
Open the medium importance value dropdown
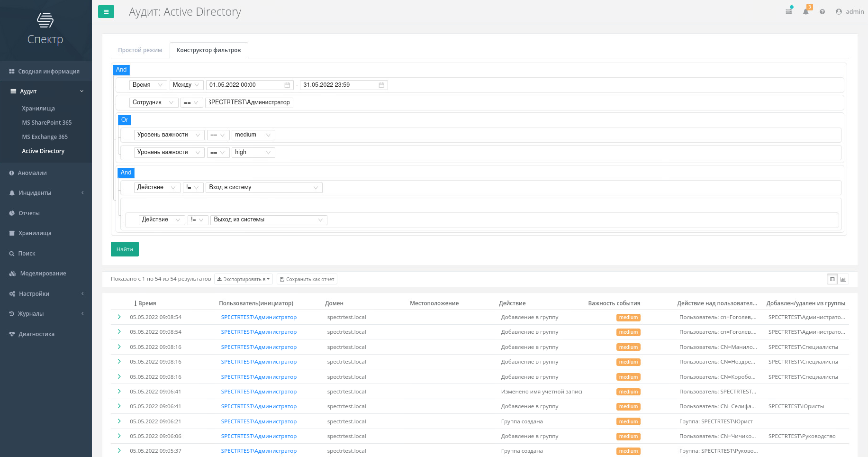tap(253, 135)
